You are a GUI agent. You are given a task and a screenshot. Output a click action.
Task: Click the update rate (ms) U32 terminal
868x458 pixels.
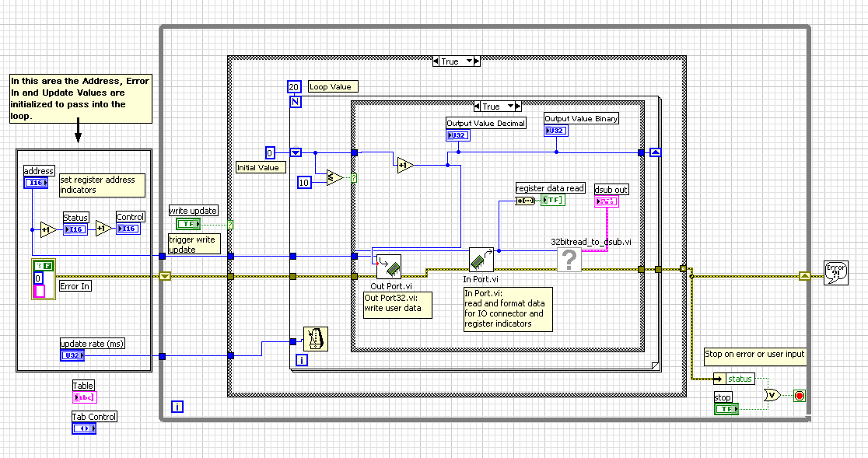[x=72, y=355]
